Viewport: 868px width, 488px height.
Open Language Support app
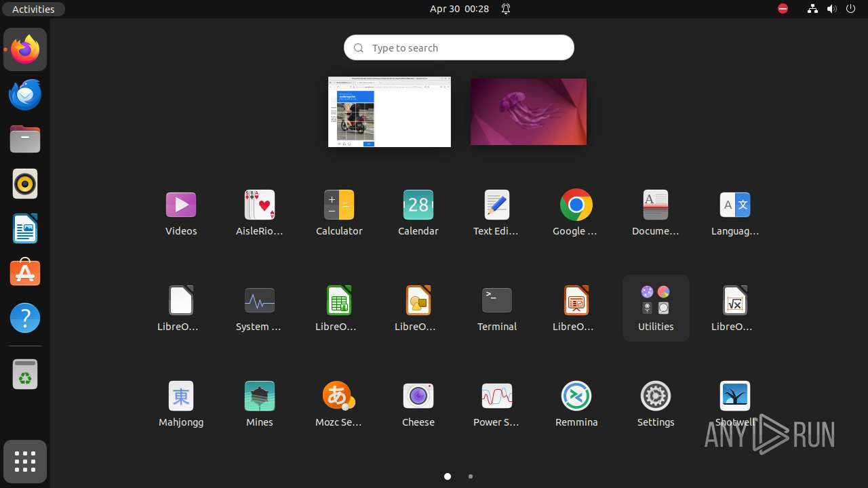[x=735, y=213]
